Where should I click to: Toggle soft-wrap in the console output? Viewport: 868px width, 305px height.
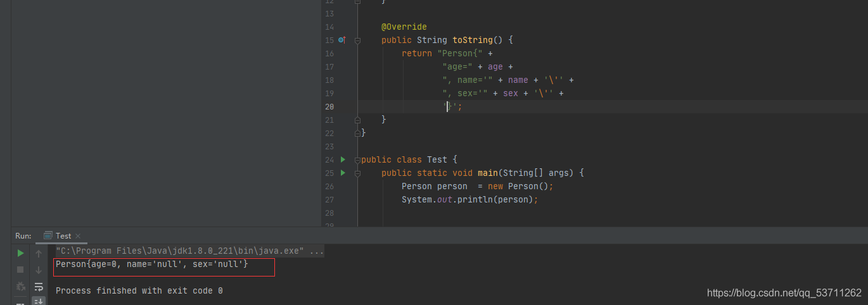39,287
